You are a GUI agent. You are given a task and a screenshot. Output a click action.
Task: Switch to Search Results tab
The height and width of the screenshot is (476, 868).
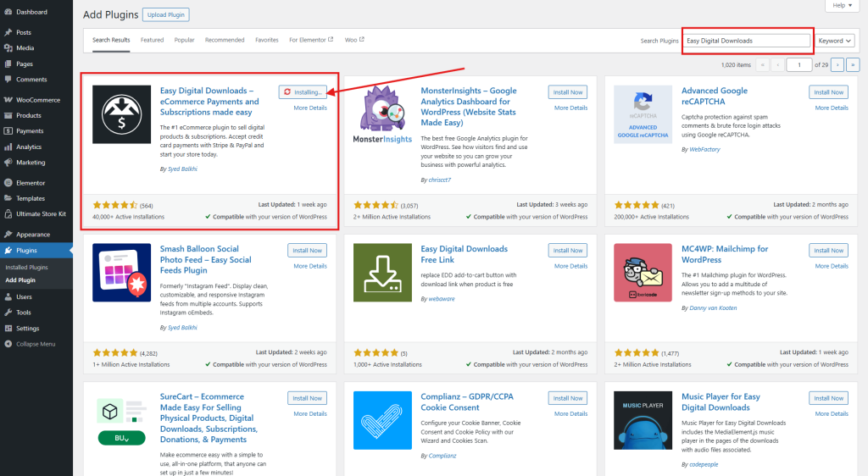[111, 41]
